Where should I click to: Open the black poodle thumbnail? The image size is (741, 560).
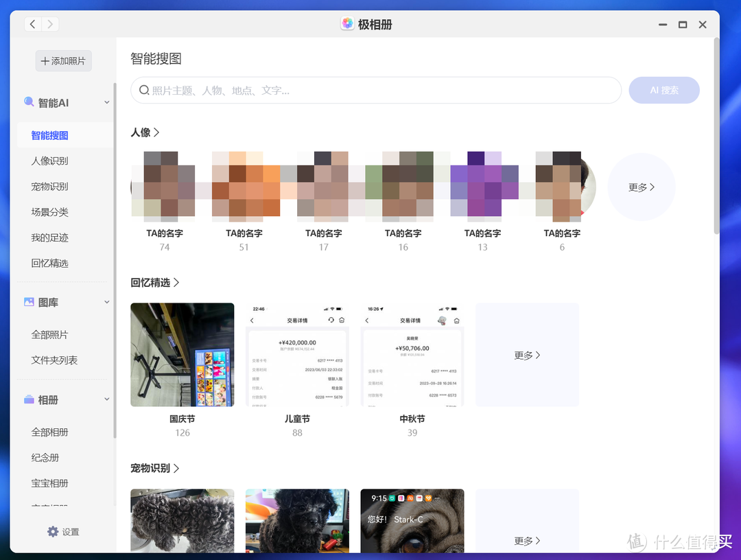(x=297, y=521)
